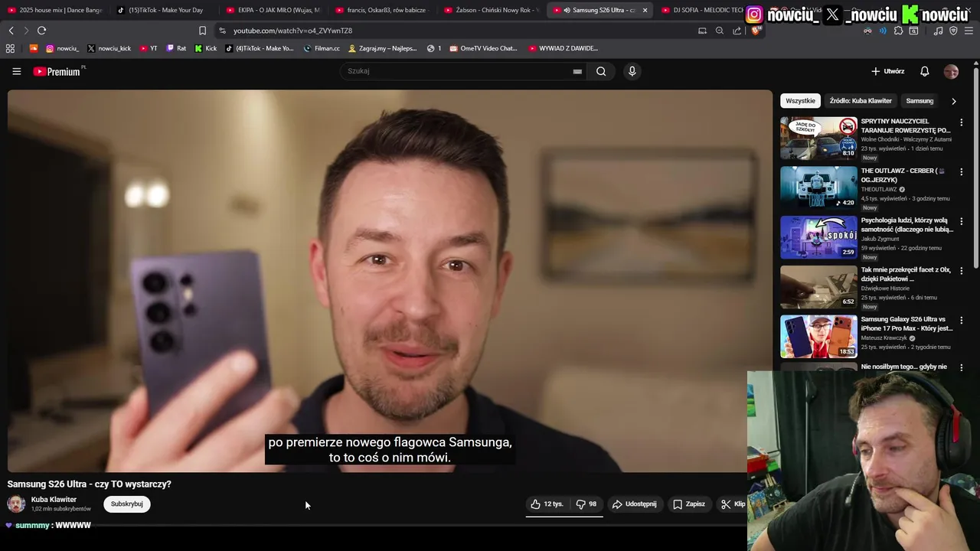Viewport: 980px width, 551px height.
Task: Click the YouTube search magnifier button
Action: (x=601, y=71)
